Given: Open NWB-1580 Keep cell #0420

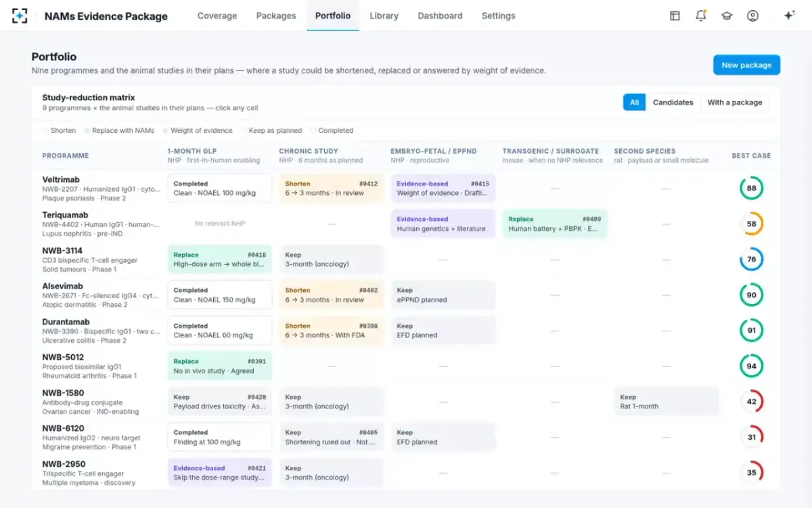Looking at the screenshot, I should [x=220, y=402].
